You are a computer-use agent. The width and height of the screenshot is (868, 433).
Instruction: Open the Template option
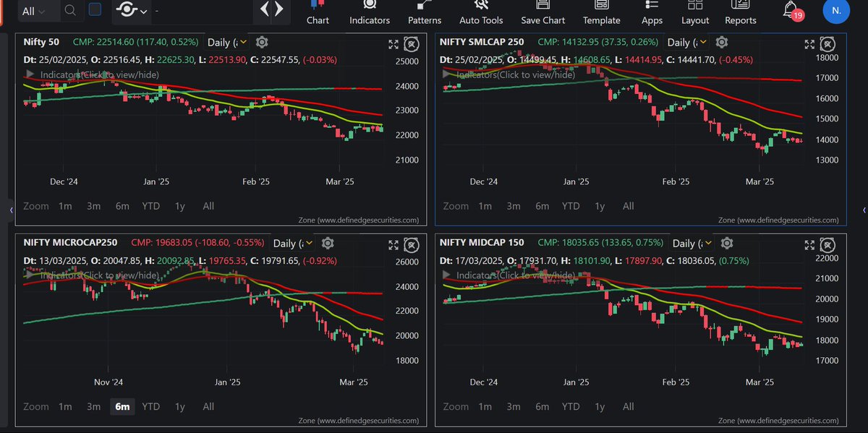click(602, 12)
